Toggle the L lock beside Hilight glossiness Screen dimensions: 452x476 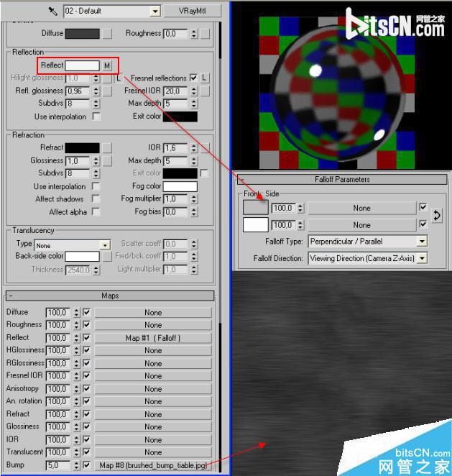pyautogui.click(x=119, y=78)
